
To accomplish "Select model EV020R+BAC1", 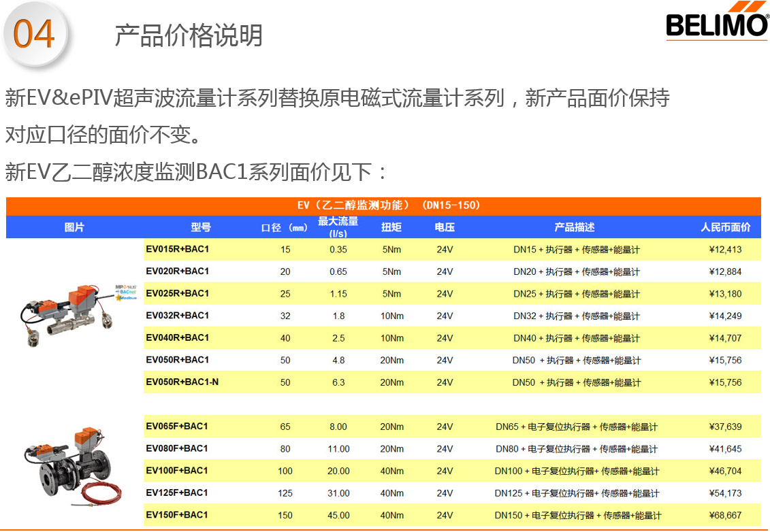I will click(177, 271).
